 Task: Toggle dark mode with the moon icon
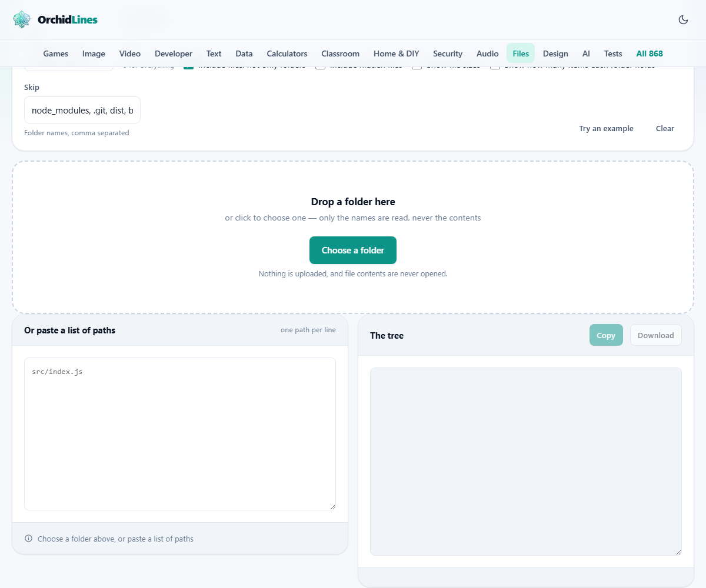tap(683, 19)
